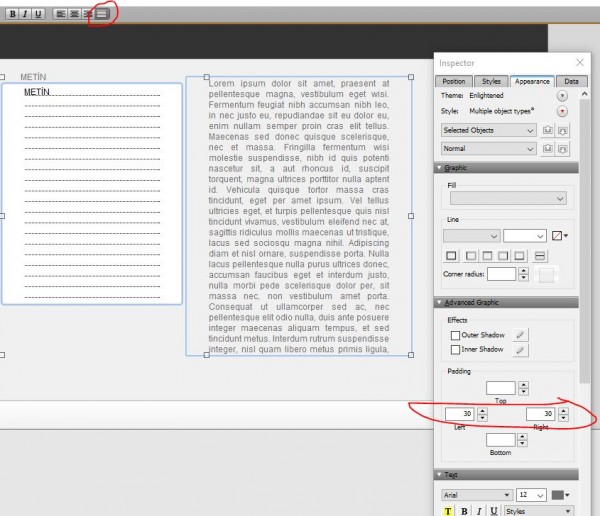Select the top border line icon

(x=487, y=256)
